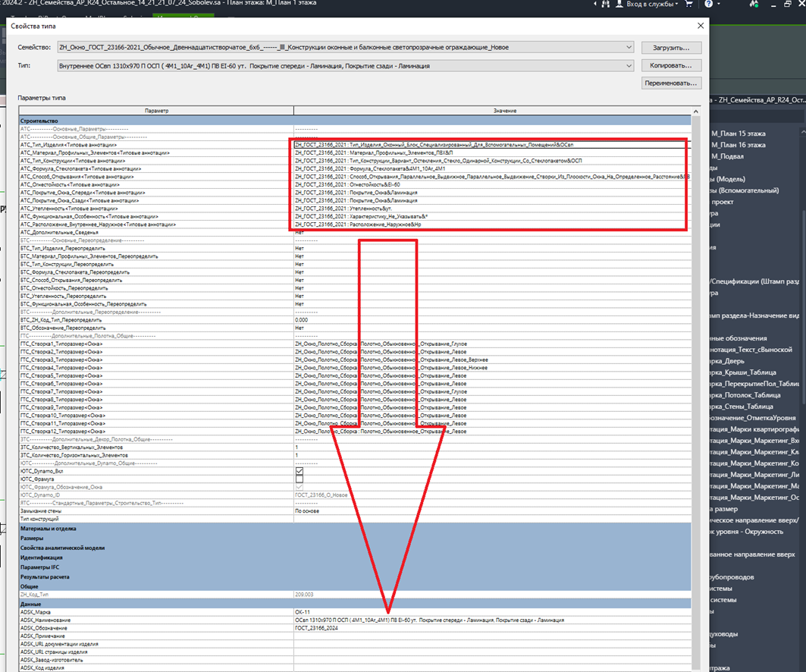Open the Вход в службы dropdown

[x=652, y=4]
